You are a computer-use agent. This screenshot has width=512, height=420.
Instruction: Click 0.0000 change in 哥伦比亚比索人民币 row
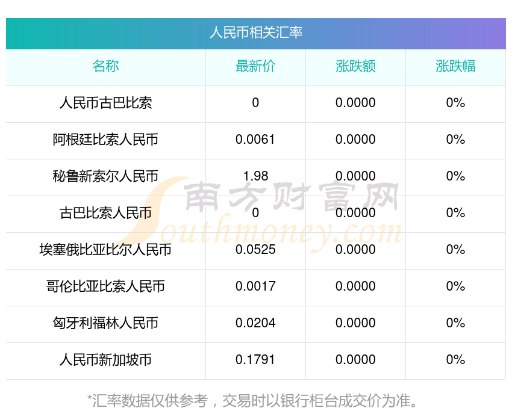[x=355, y=286]
